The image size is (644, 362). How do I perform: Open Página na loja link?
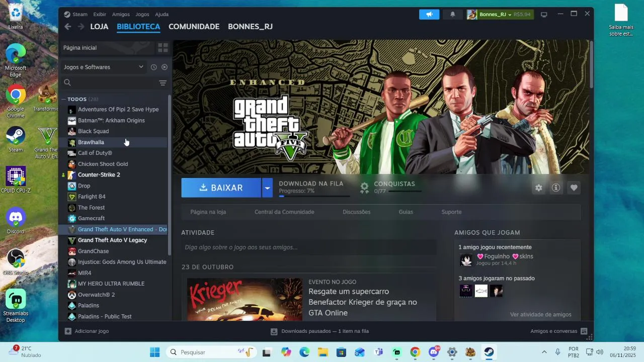[208, 212]
